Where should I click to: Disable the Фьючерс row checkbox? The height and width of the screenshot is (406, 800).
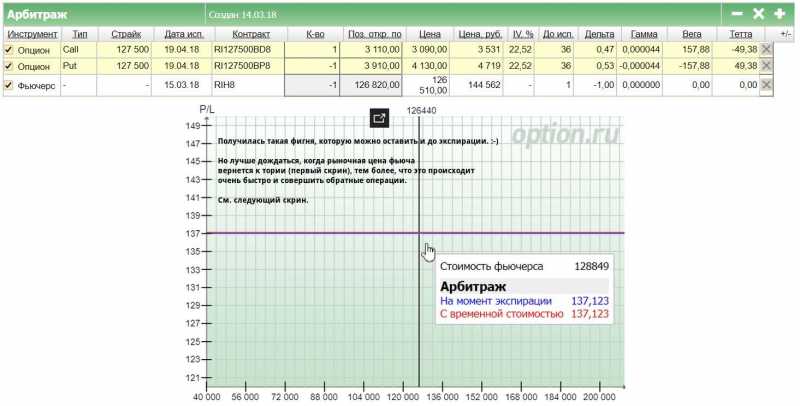[x=9, y=85]
